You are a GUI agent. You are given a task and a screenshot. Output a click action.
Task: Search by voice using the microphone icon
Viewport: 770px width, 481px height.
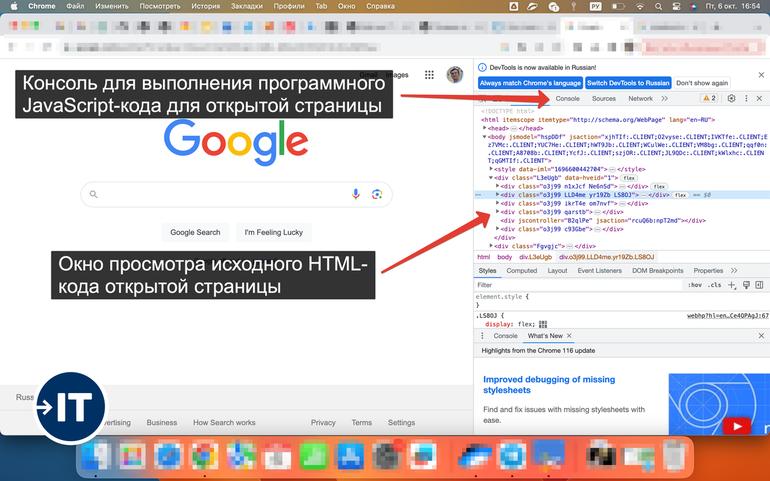pos(356,194)
